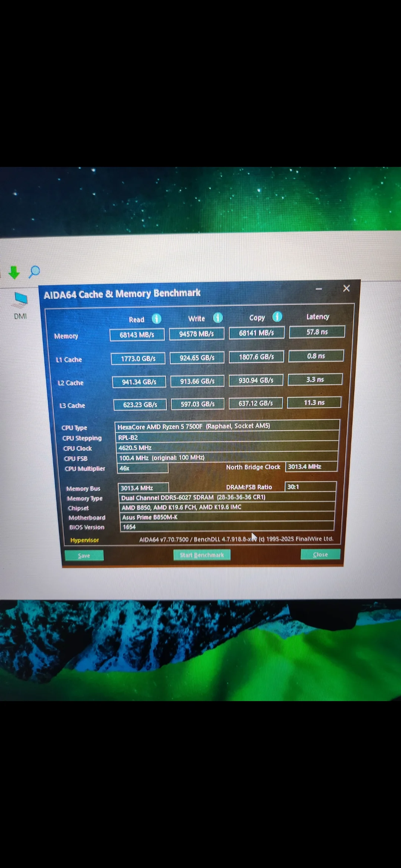
Task: Click BIOS Version value 1654
Action: coord(227,526)
